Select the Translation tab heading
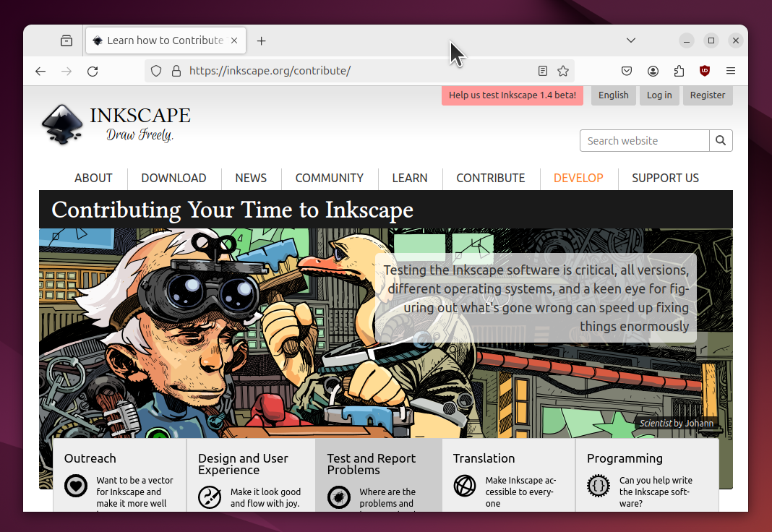Viewport: 772px width, 532px height. [x=484, y=458]
